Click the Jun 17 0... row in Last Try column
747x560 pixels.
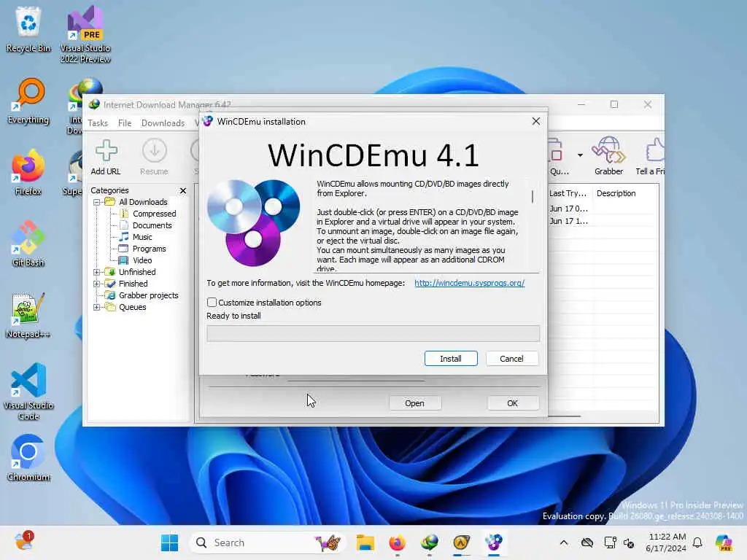coord(568,209)
